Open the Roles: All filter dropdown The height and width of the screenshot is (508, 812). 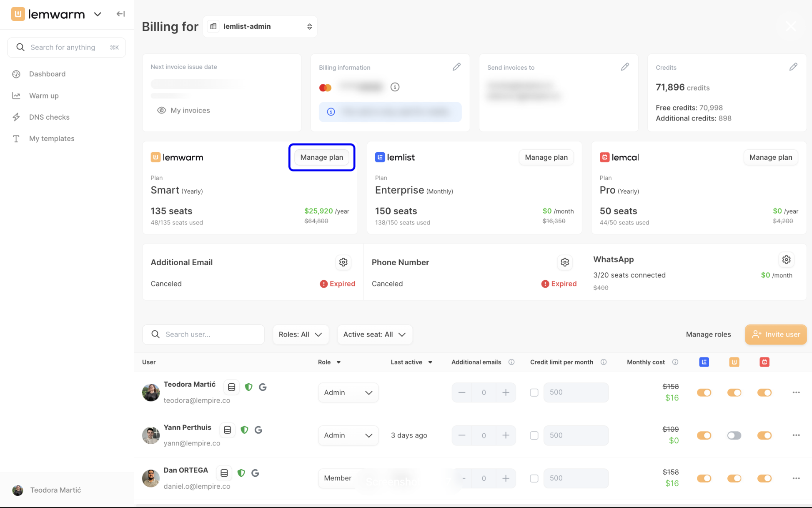300,334
